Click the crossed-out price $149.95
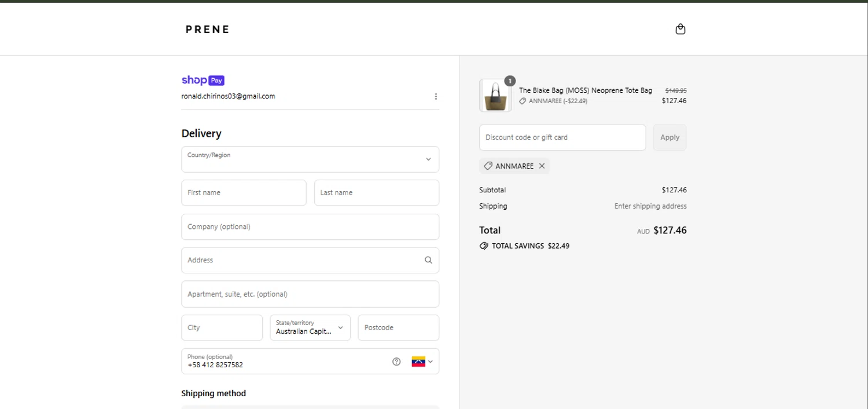This screenshot has width=868, height=409. pos(676,90)
